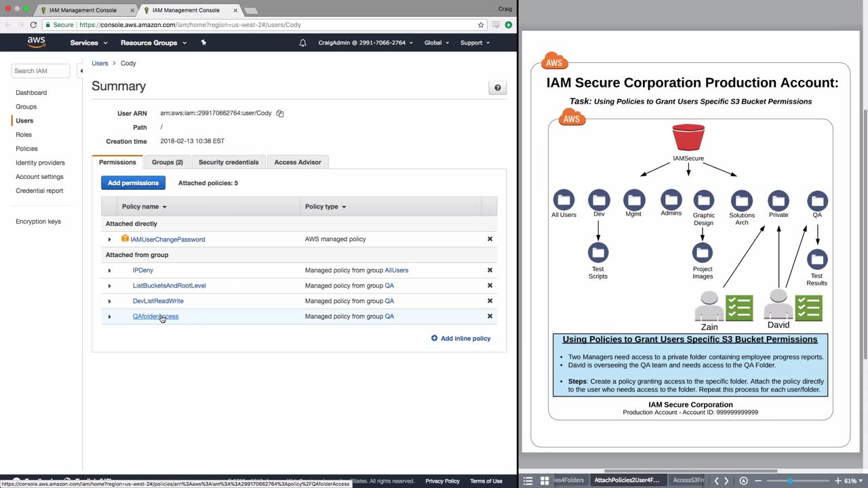Zoom in with the plus icon

coord(837,481)
